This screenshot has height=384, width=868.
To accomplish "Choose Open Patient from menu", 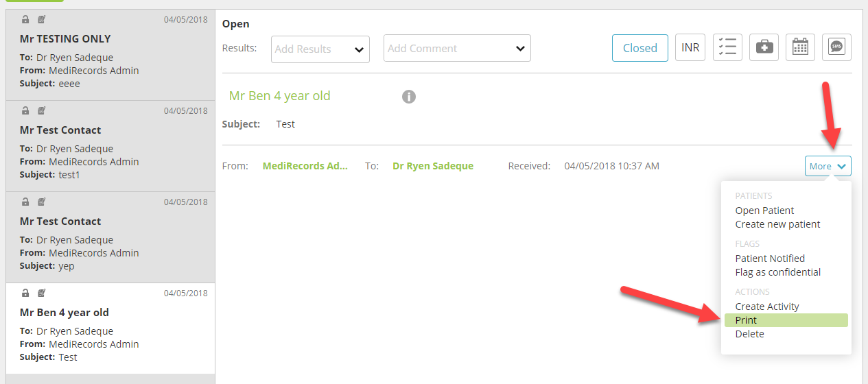I will [x=764, y=211].
